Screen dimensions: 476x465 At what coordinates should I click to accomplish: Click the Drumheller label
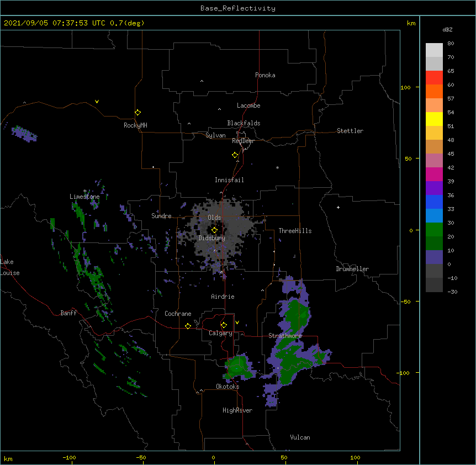(x=352, y=269)
